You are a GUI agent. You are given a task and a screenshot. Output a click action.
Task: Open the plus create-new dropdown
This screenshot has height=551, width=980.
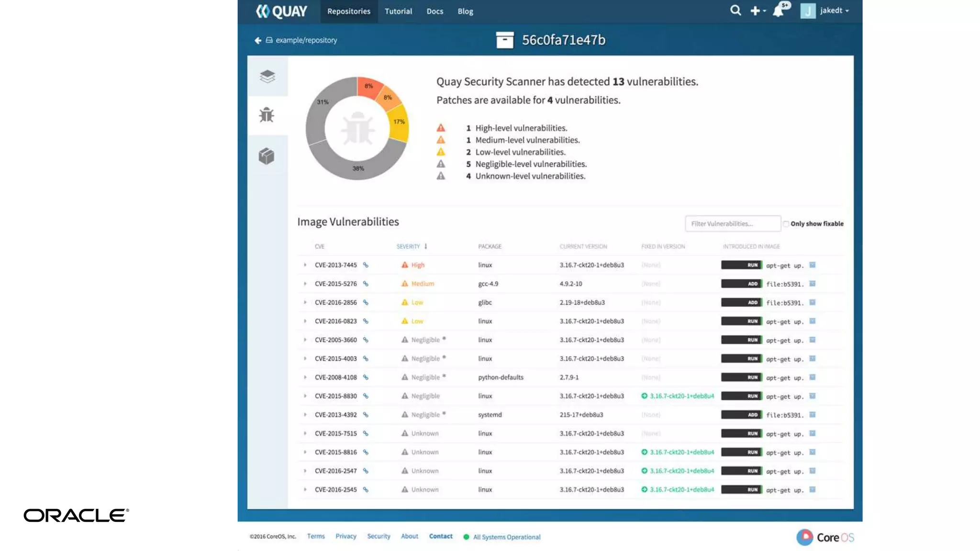click(x=757, y=11)
